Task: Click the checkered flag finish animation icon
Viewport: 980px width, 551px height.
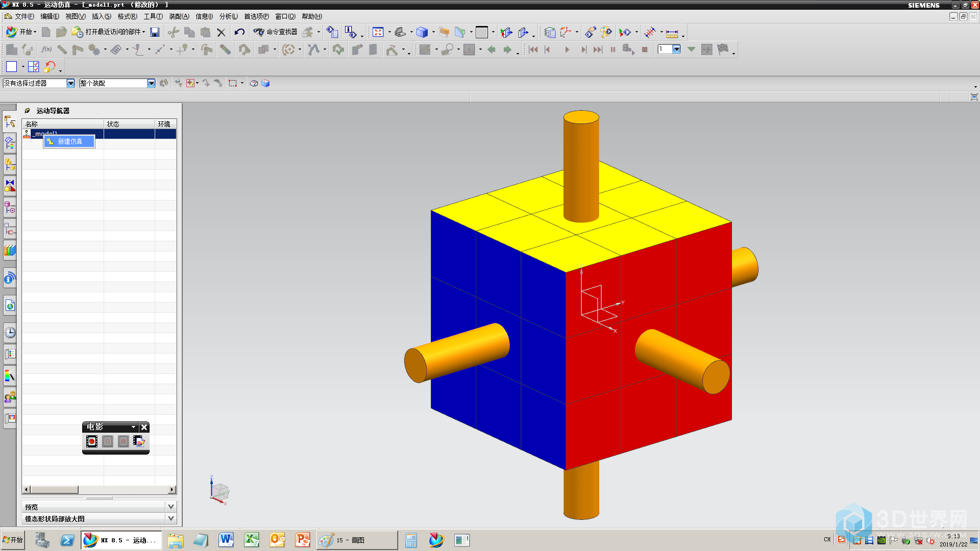Action: point(723,49)
